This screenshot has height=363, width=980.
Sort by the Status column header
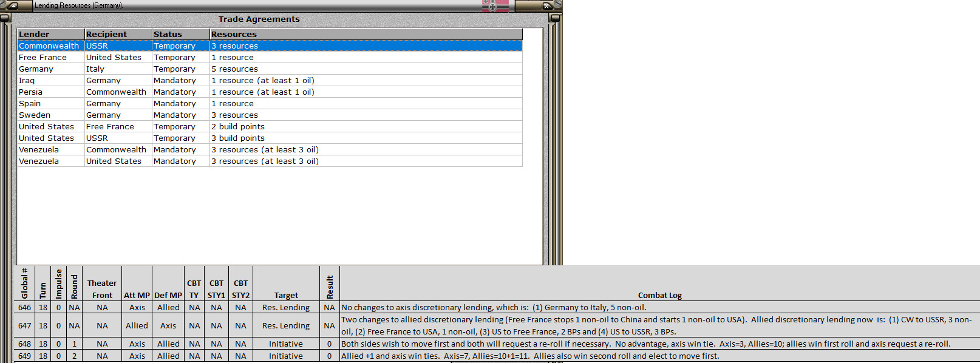[x=181, y=34]
